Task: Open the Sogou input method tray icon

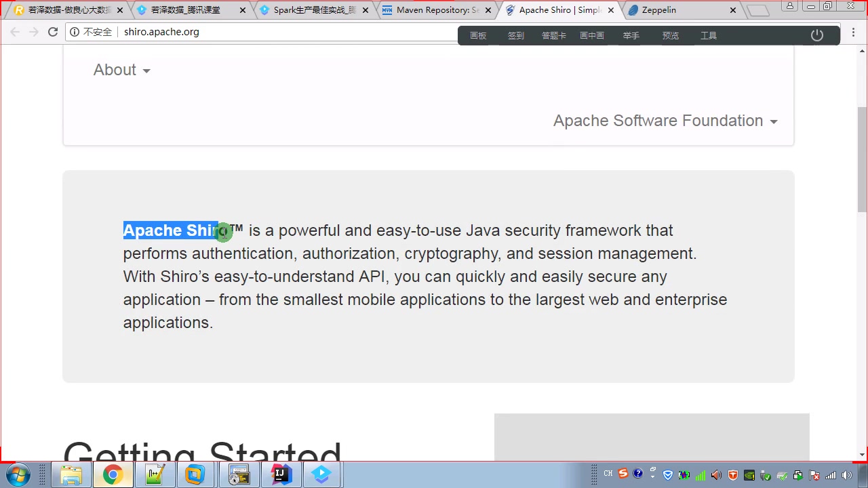Action: click(623, 474)
